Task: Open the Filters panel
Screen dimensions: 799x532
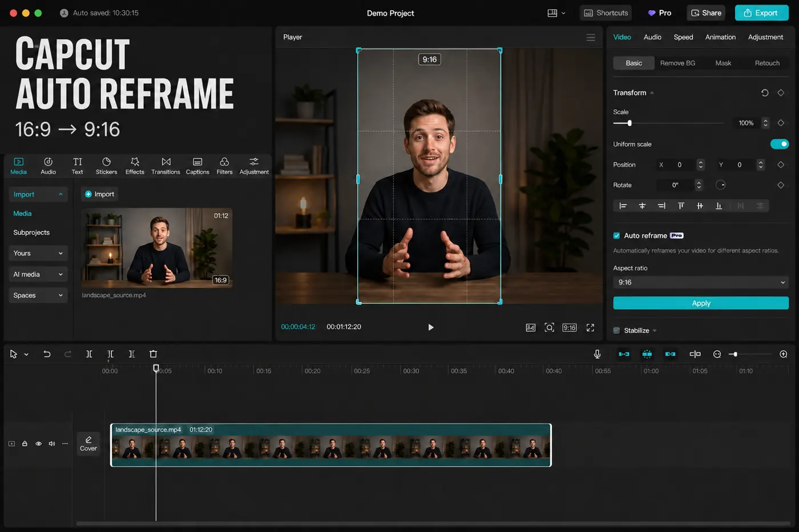Action: pos(224,165)
